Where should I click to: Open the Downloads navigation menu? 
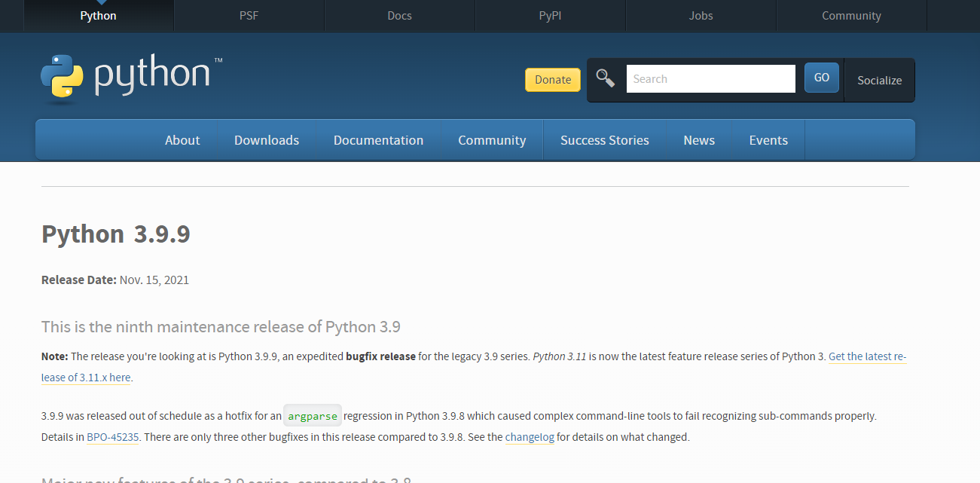coord(267,140)
